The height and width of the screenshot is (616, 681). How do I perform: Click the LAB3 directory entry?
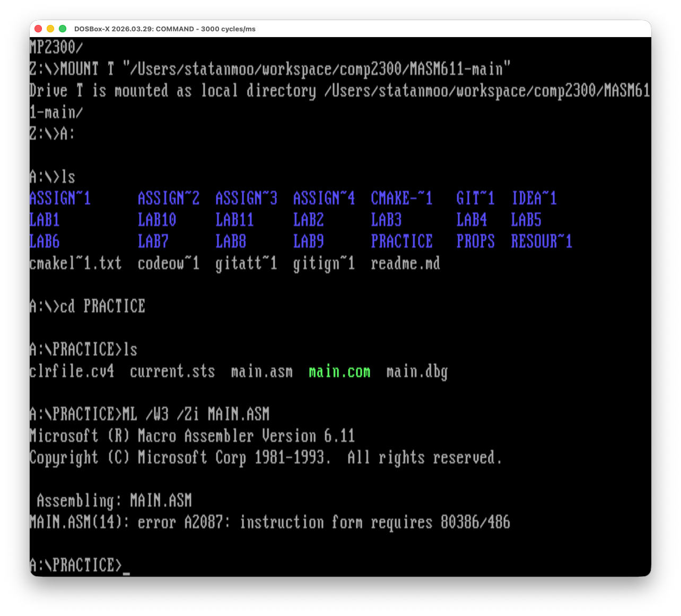click(386, 220)
